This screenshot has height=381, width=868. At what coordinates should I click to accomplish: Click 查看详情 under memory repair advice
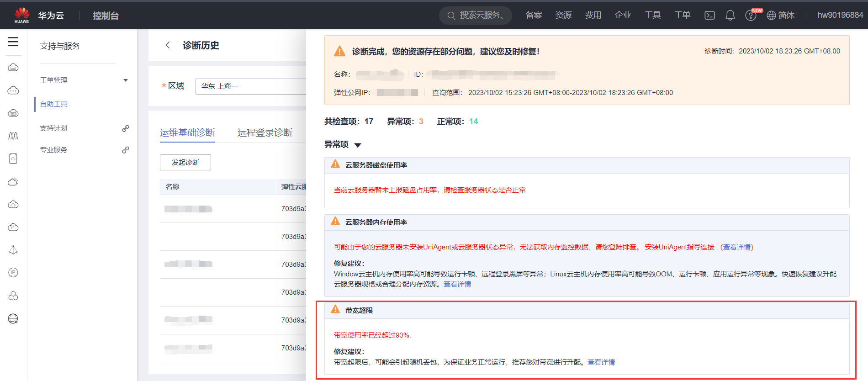pos(457,284)
